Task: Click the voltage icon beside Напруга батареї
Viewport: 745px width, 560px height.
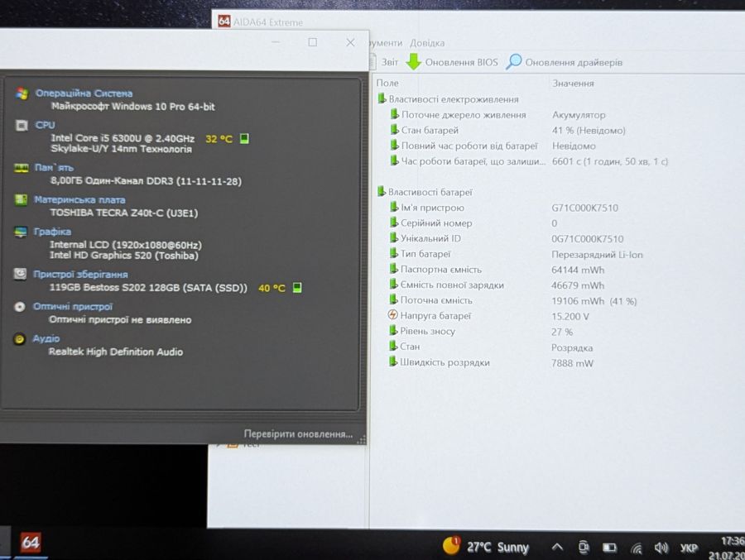Action: [x=392, y=315]
